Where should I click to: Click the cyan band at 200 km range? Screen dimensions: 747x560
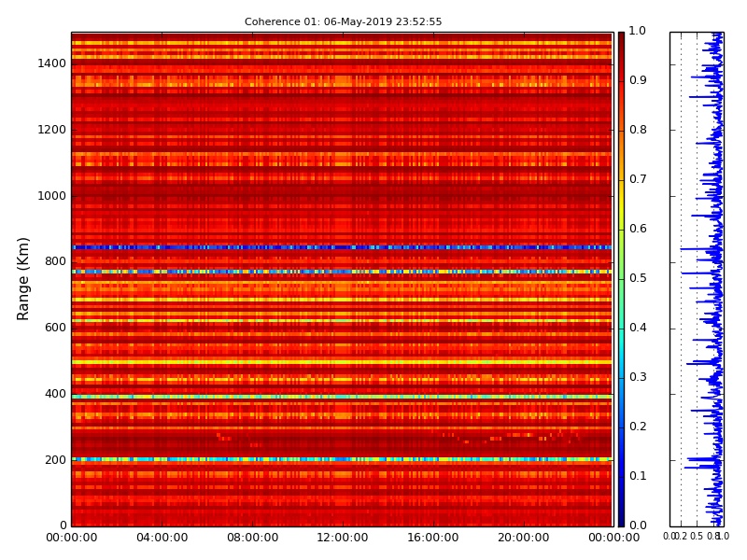coord(342,459)
